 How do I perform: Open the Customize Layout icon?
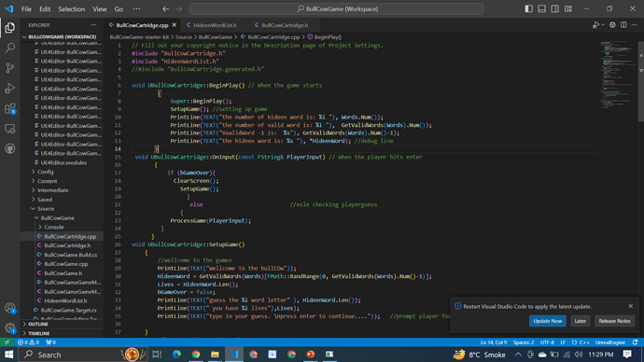point(568,9)
